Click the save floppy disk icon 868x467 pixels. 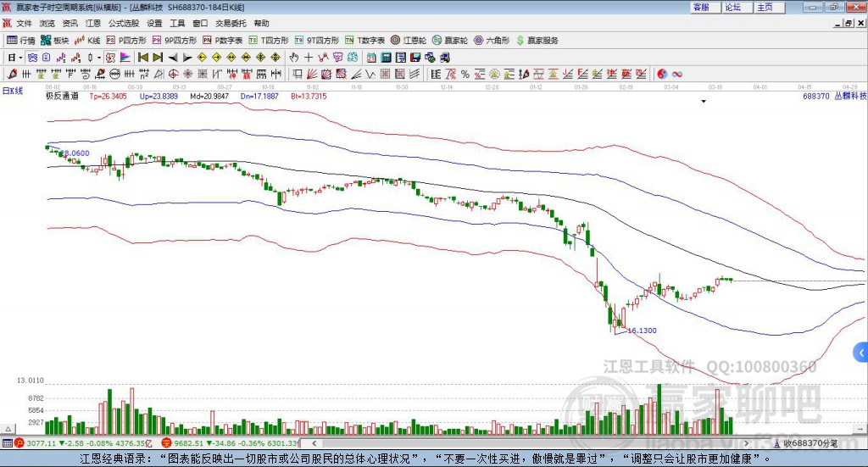click(415, 58)
